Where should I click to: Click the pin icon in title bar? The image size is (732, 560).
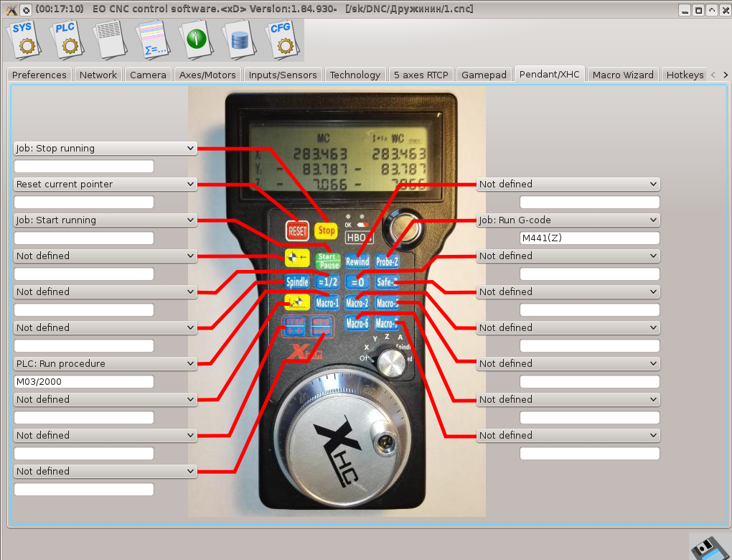pos(26,9)
